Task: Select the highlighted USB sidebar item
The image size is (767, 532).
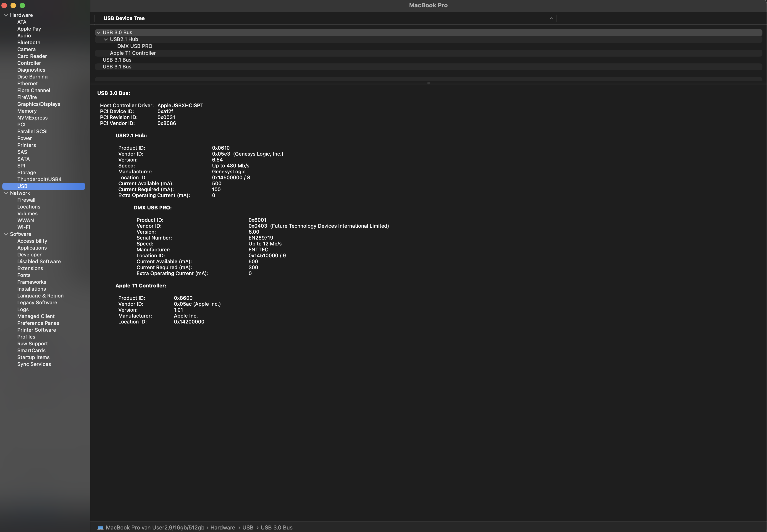Action: 44,186
